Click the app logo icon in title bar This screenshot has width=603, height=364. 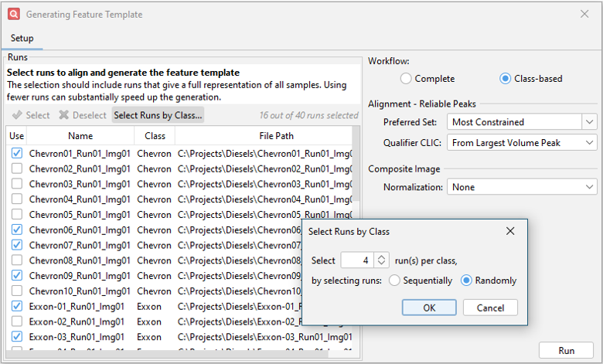click(x=14, y=14)
